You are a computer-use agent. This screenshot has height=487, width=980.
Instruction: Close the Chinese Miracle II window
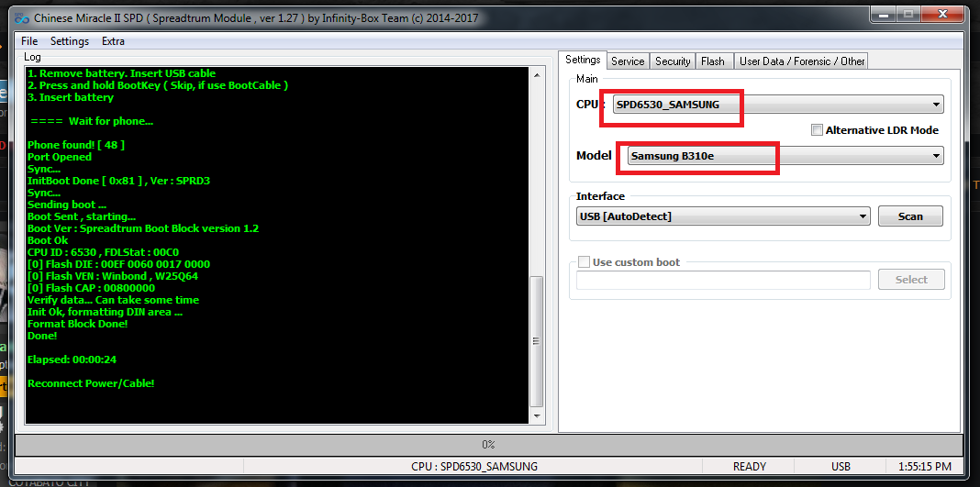point(941,13)
